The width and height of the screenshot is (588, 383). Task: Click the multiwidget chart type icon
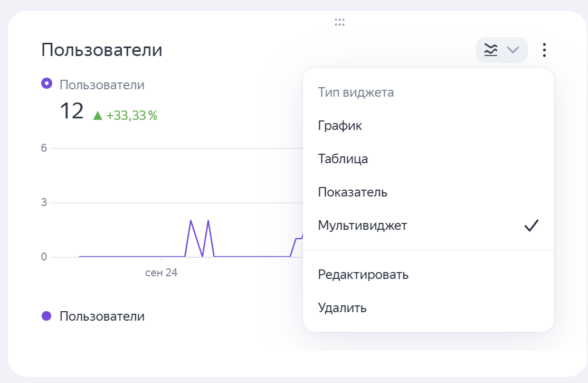491,50
